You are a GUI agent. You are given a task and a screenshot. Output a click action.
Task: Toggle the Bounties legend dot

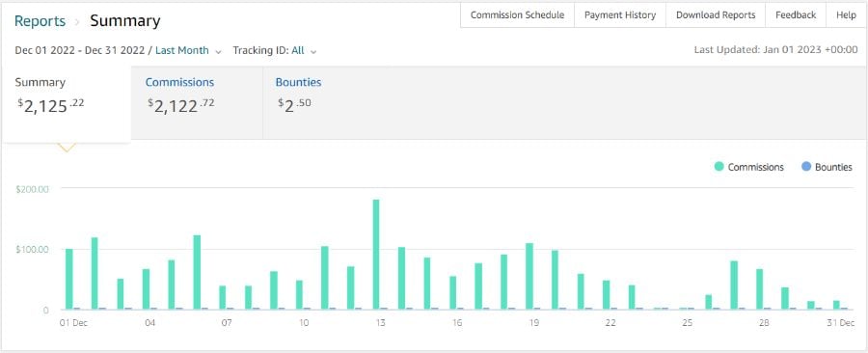(806, 167)
